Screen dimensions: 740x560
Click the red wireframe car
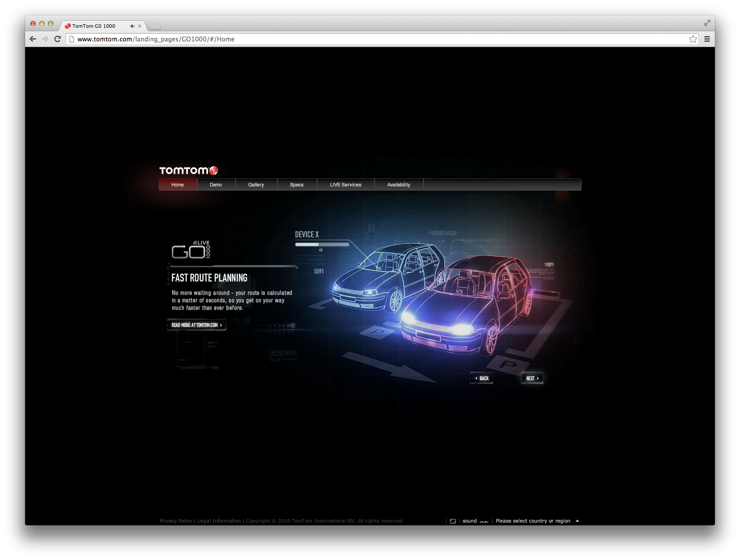tap(467, 305)
